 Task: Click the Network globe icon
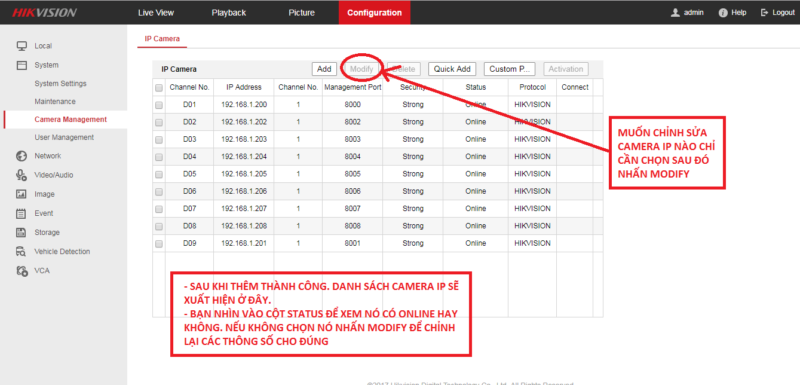click(21, 156)
